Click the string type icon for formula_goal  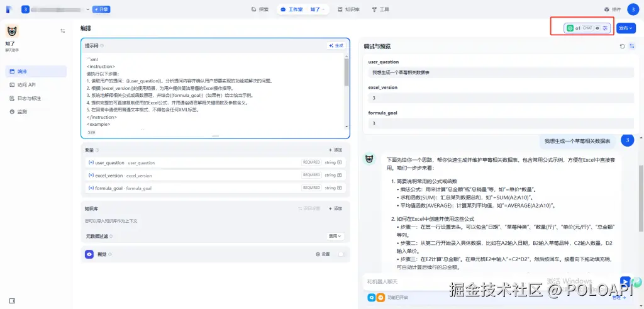tap(339, 188)
